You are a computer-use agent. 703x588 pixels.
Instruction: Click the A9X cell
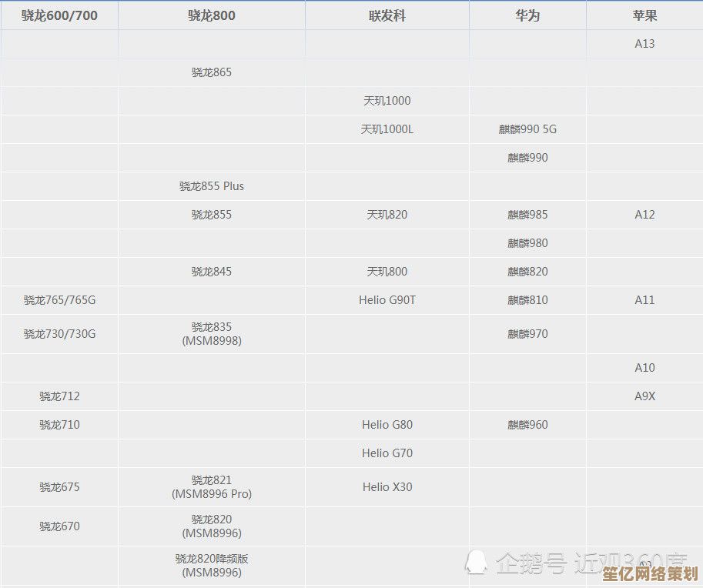[x=644, y=396]
